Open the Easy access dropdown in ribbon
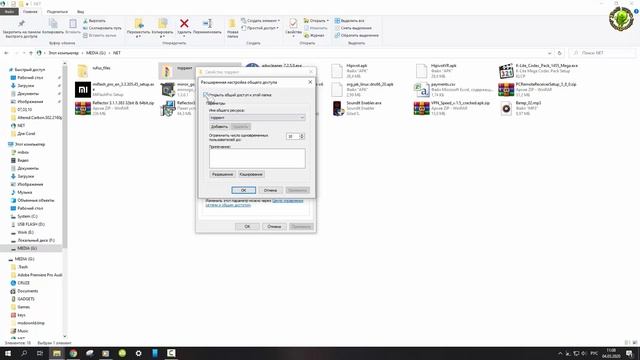 (x=260, y=28)
